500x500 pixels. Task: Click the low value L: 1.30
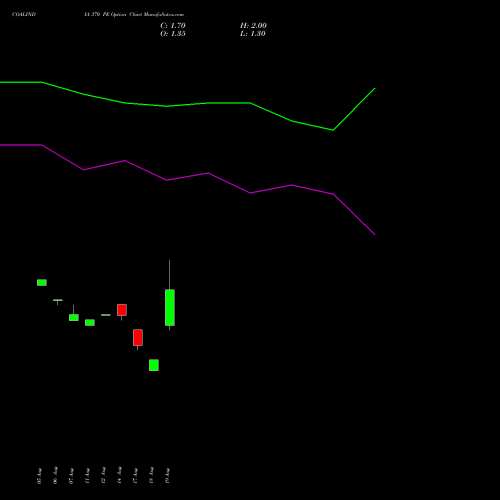click(253, 34)
